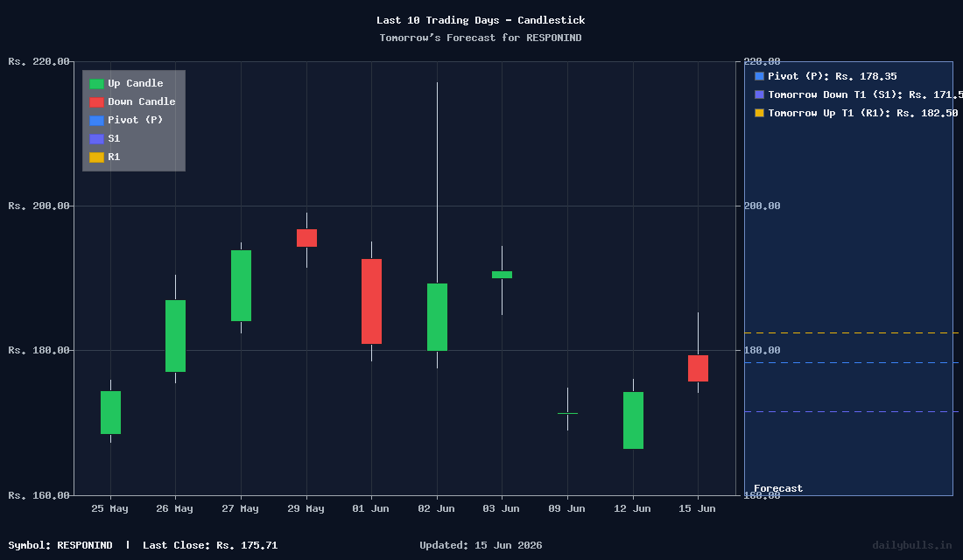This screenshot has width=963, height=560.
Task: Click the yellow swatch beside Tomorrow Up T1 (R1)
Action: coord(759,113)
